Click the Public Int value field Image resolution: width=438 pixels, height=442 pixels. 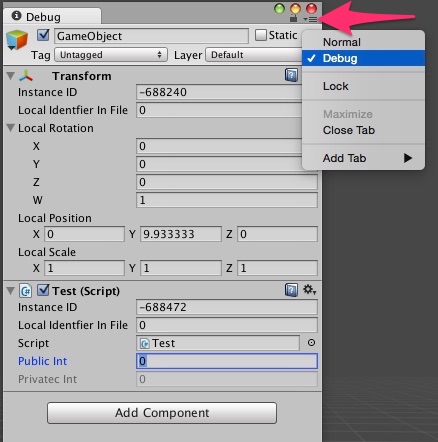(227, 361)
